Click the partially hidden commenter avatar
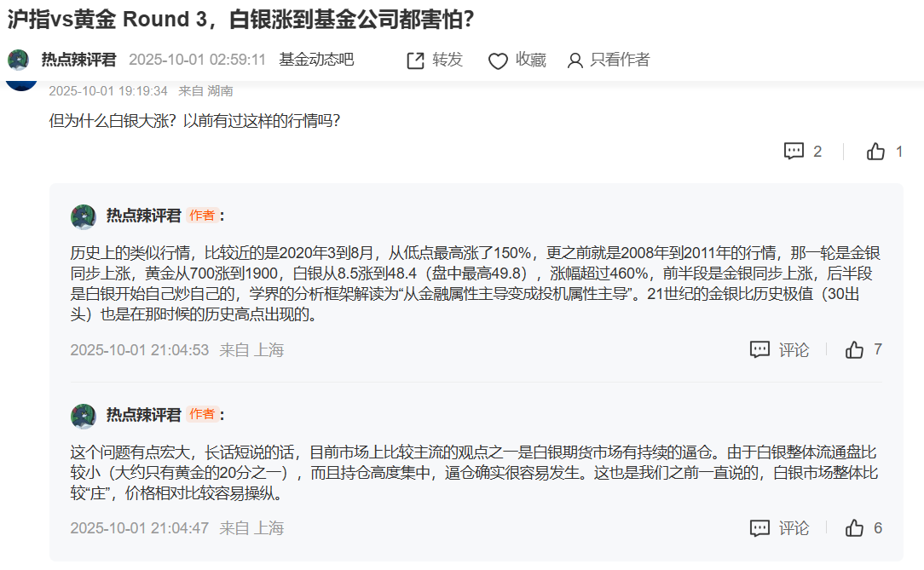This screenshot has width=924, height=570. 21,85
